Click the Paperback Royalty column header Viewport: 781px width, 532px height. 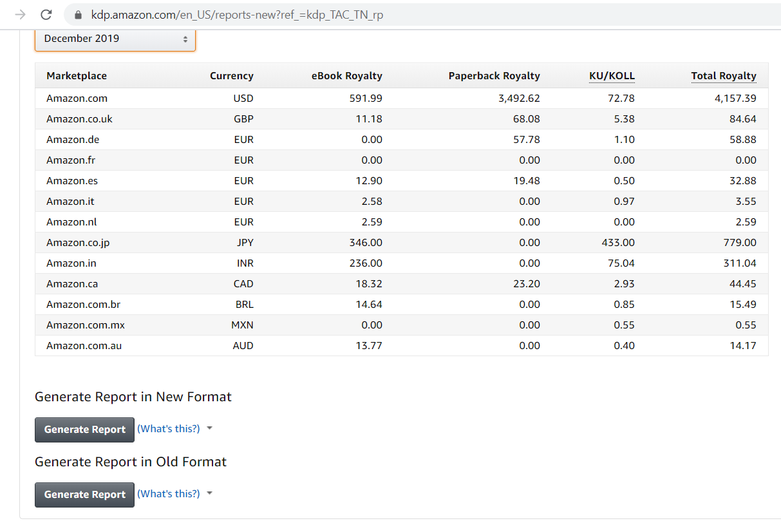point(494,75)
